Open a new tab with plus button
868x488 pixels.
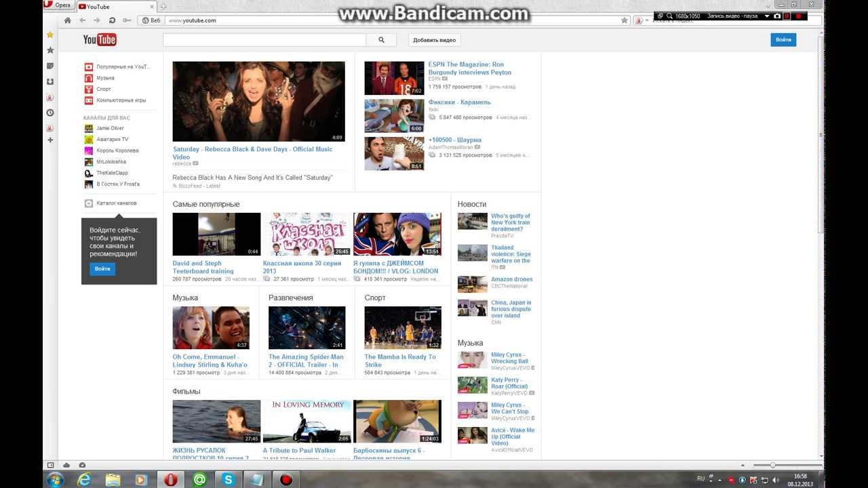pos(163,7)
